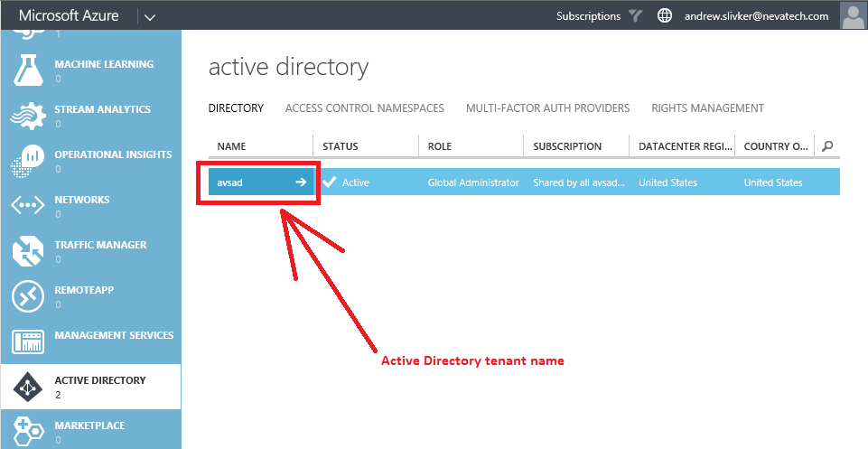Switch to Multi-Factor Auth Providers tab

coord(547,108)
